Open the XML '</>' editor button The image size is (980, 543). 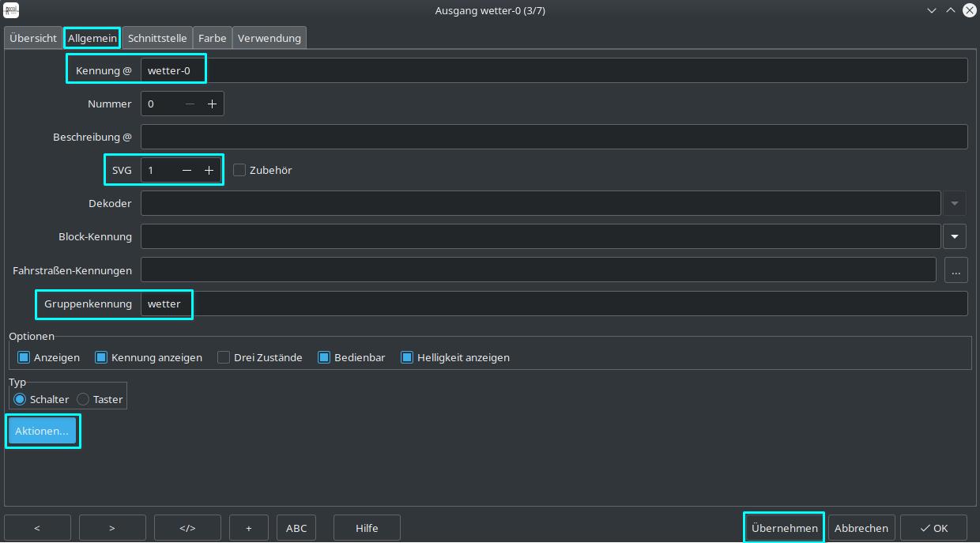click(187, 528)
